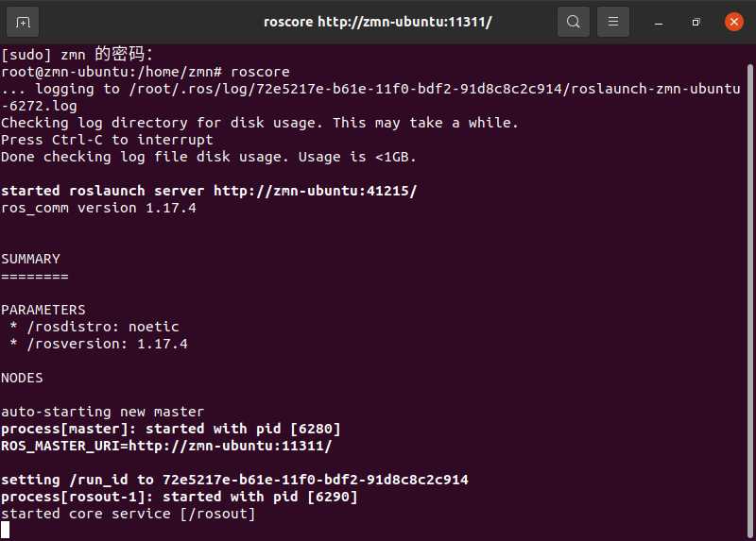
Task: Click the search magnifier icon
Action: pos(573,22)
